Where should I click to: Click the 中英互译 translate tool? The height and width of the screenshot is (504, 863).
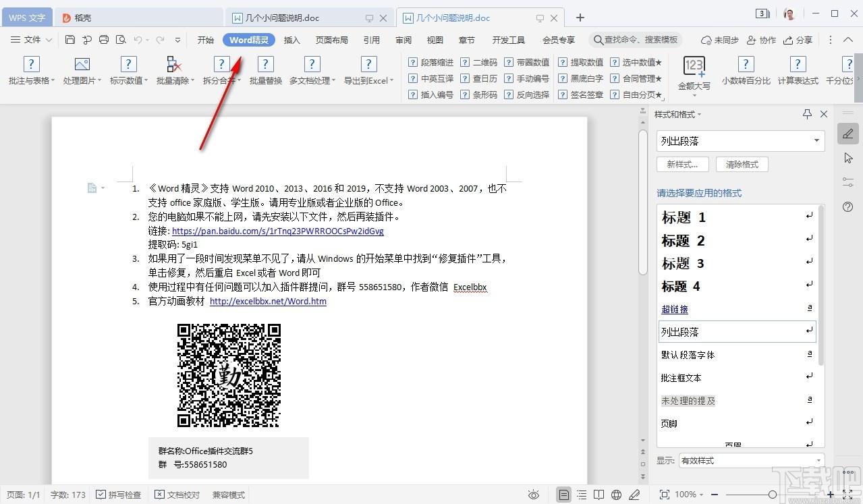pyautogui.click(x=431, y=78)
